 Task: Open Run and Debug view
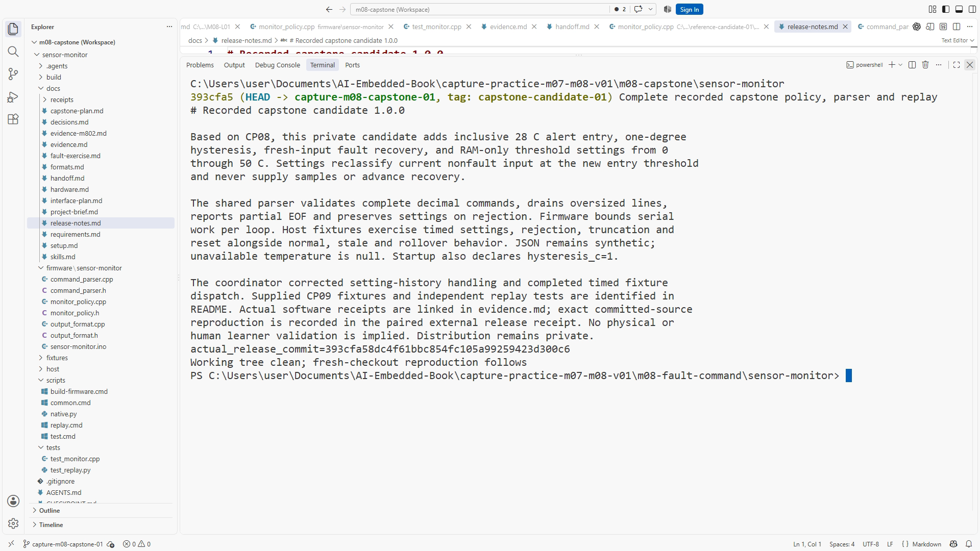pyautogui.click(x=13, y=97)
